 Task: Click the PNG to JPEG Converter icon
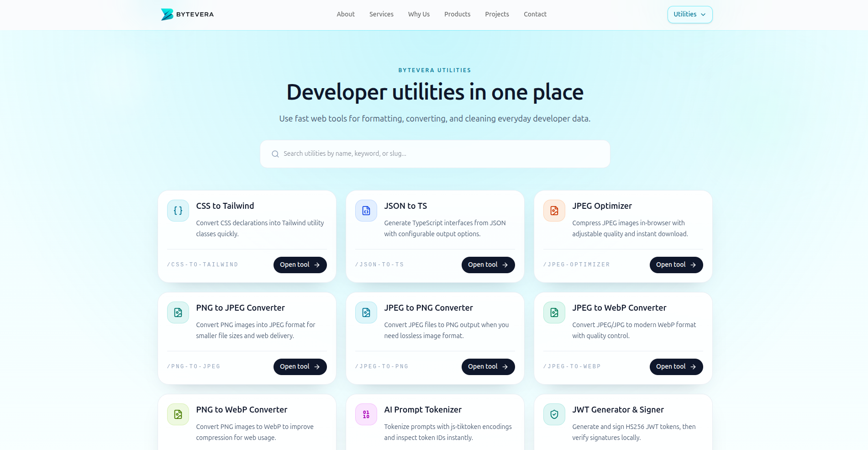point(178,312)
